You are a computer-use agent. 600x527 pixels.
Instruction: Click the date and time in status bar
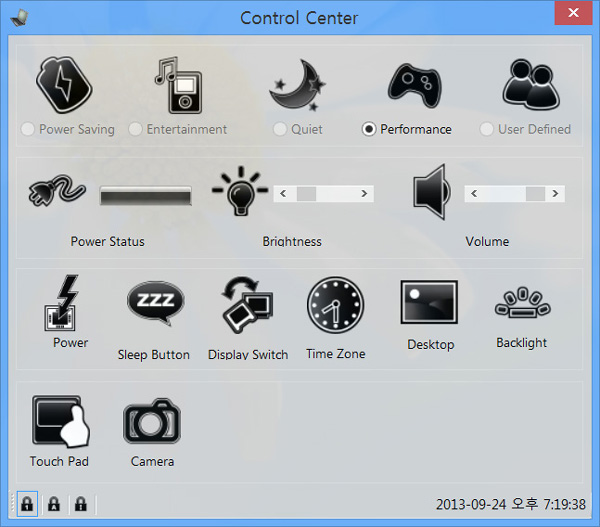pyautogui.click(x=511, y=504)
